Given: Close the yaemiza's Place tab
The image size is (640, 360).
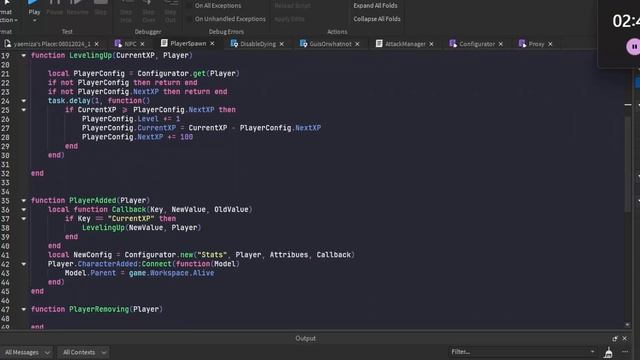Looking at the screenshot, I should pyautogui.click(x=97, y=44).
